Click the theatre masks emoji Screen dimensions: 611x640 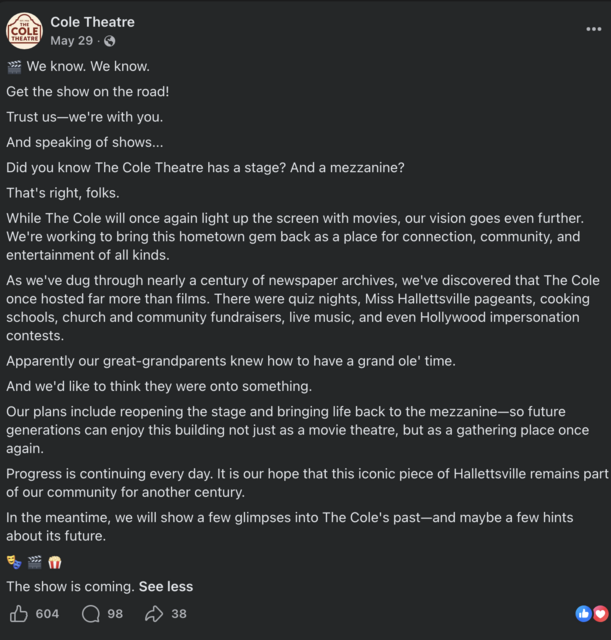pyautogui.click(x=14, y=562)
